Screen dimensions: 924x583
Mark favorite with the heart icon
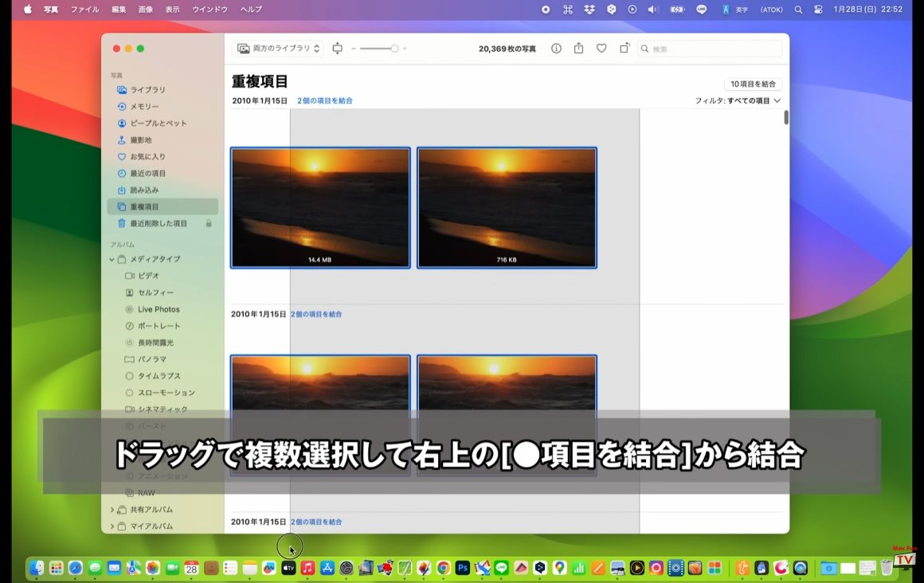(601, 49)
